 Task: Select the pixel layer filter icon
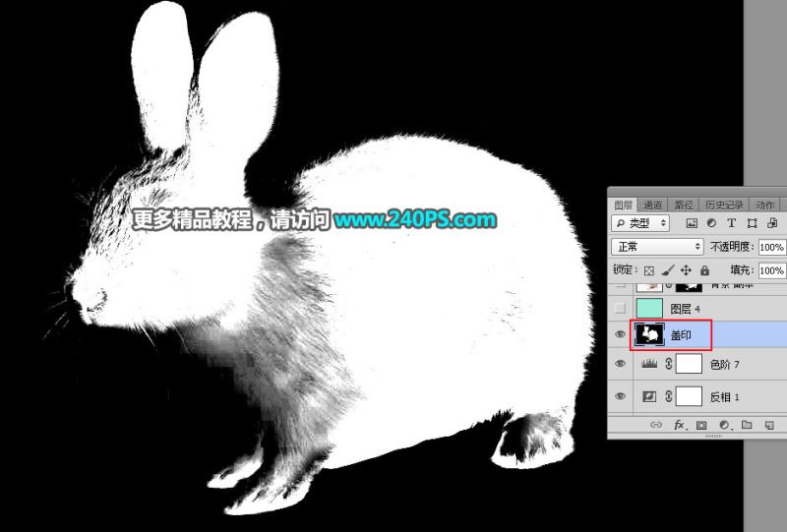tap(692, 223)
